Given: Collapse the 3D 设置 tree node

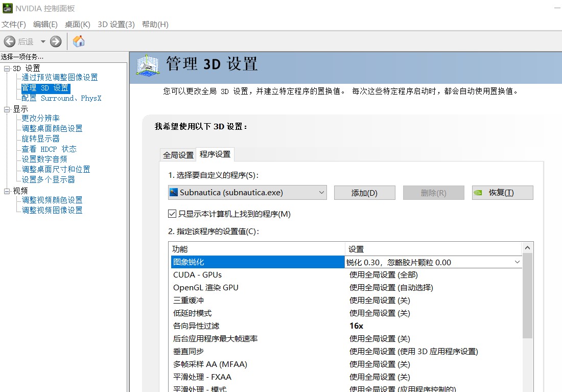Looking at the screenshot, I should click(7, 68).
